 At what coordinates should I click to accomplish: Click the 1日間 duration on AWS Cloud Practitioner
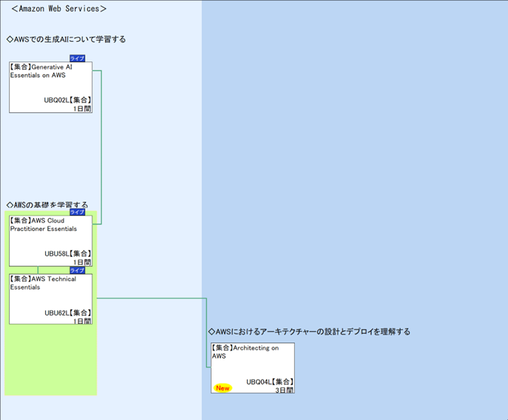tap(82, 263)
